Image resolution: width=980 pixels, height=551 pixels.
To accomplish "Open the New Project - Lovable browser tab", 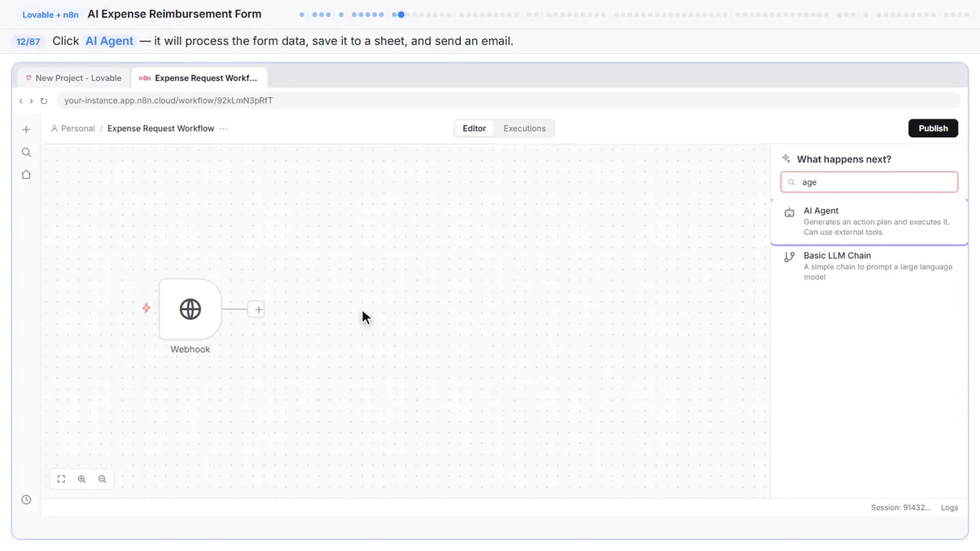I will [73, 78].
